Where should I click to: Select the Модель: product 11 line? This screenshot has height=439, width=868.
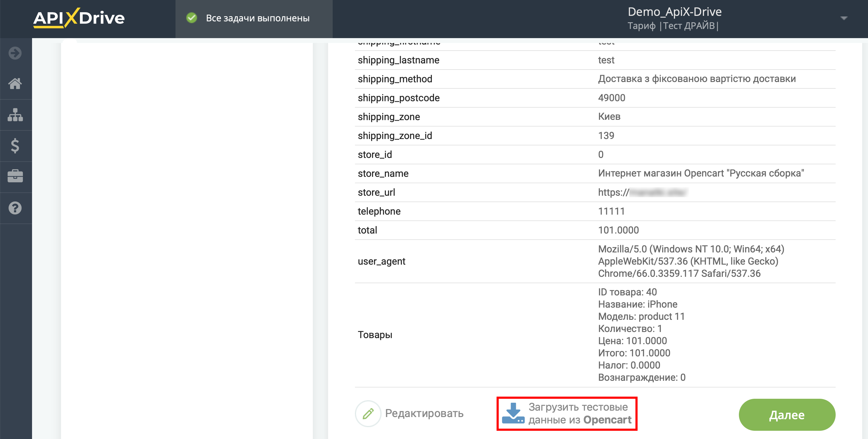pos(641,316)
